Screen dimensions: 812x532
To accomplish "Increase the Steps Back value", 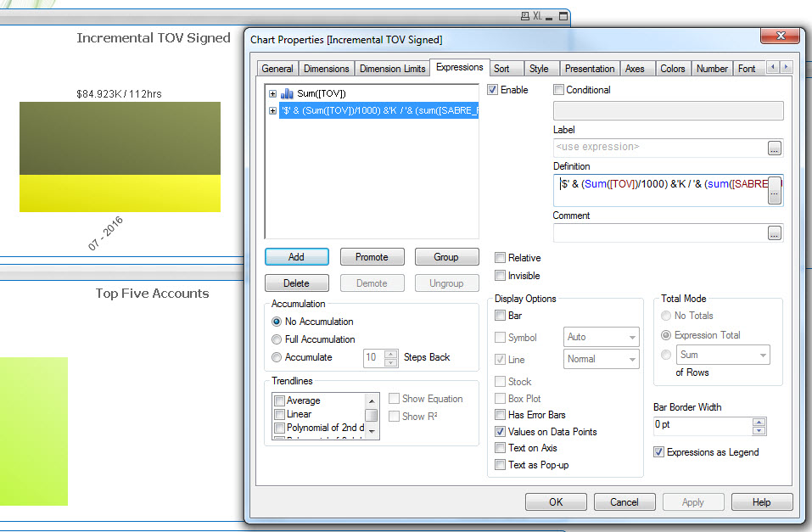I will (x=391, y=354).
